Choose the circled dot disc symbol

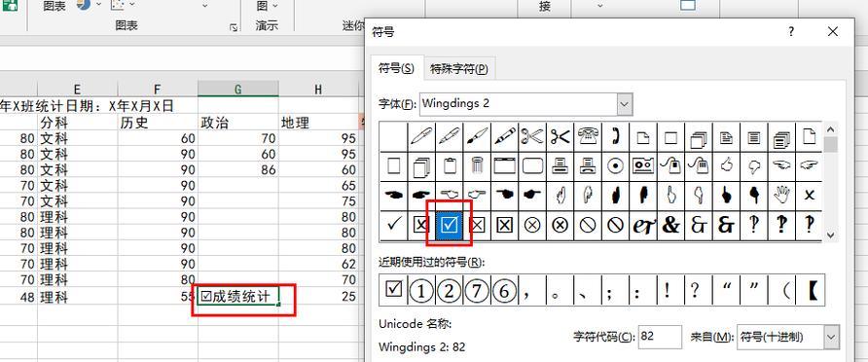tap(615, 165)
